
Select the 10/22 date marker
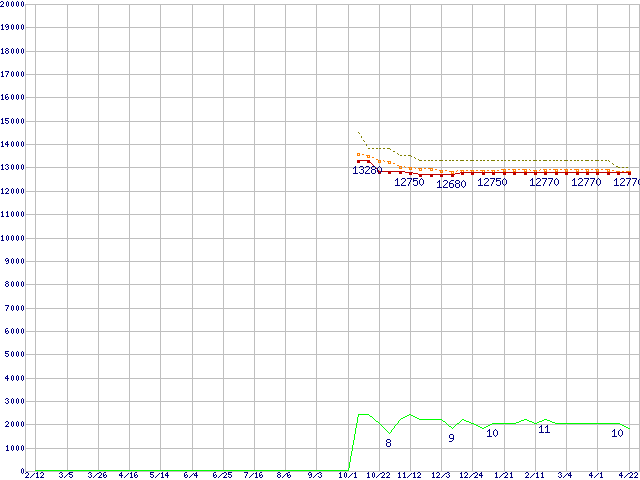pos(379,475)
